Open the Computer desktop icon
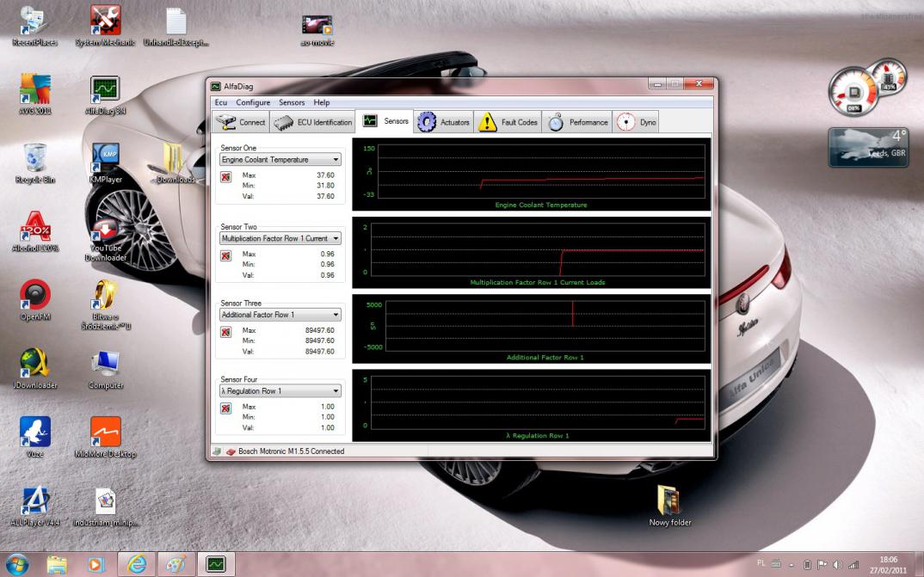This screenshot has height=577, width=924. (106, 369)
